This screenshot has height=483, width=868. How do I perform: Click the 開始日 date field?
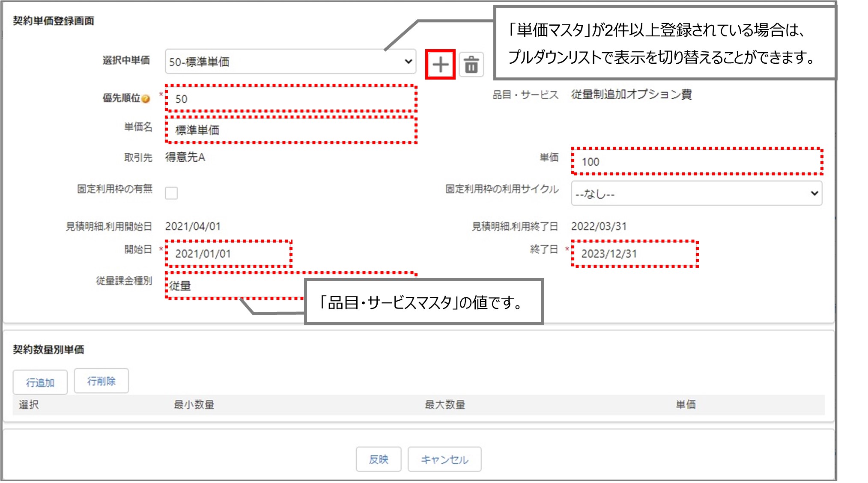(x=229, y=254)
